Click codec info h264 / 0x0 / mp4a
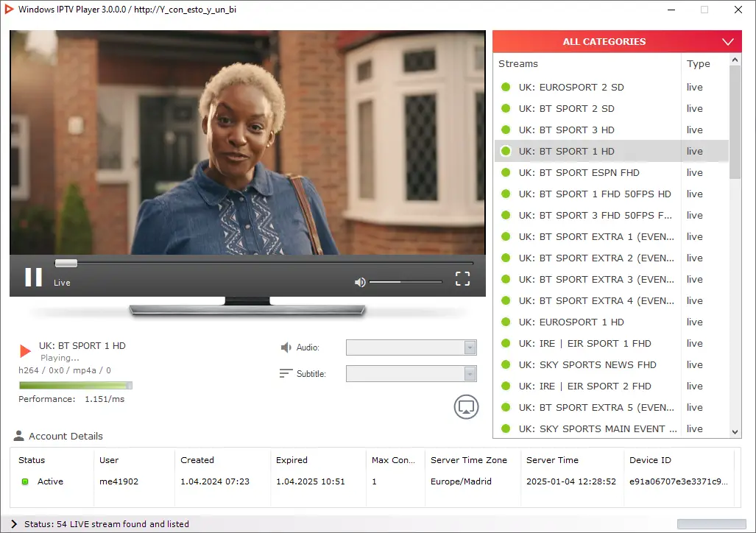756x533 pixels. [65, 370]
